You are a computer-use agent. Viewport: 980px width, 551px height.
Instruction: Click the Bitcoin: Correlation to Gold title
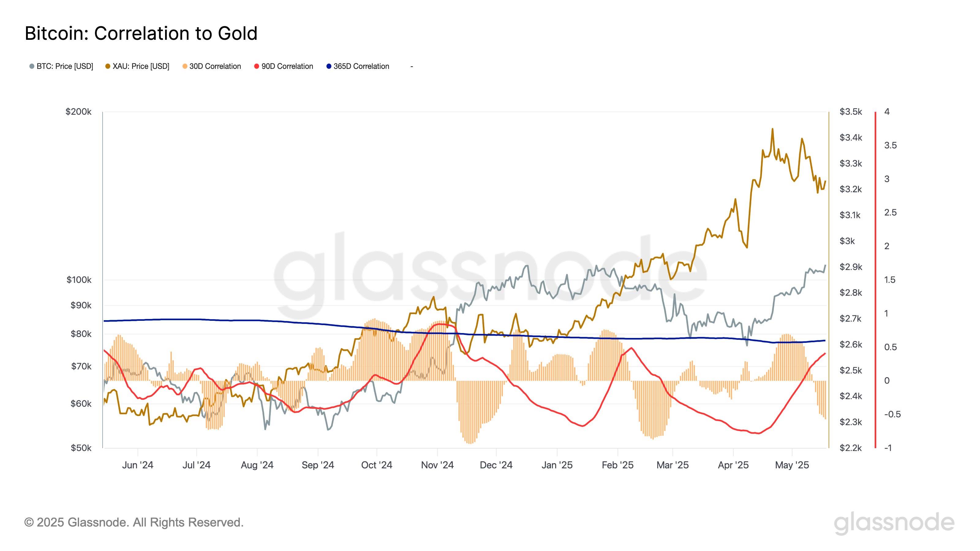141,33
